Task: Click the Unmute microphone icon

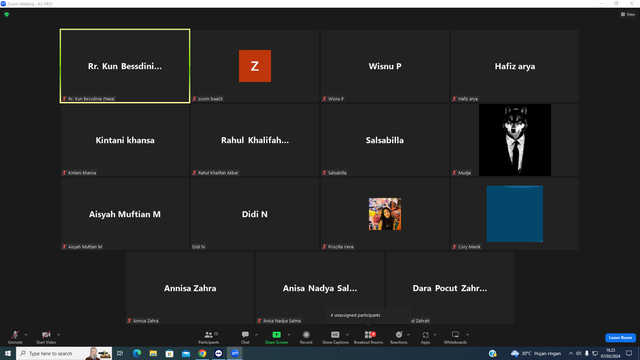Action: [x=15, y=335]
